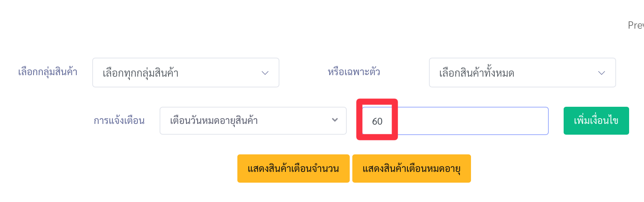Expand the เตือนวันหมดอายุสินค้า alert type dropdown
Image resolution: width=644 pixels, height=202 pixels.
point(253,121)
